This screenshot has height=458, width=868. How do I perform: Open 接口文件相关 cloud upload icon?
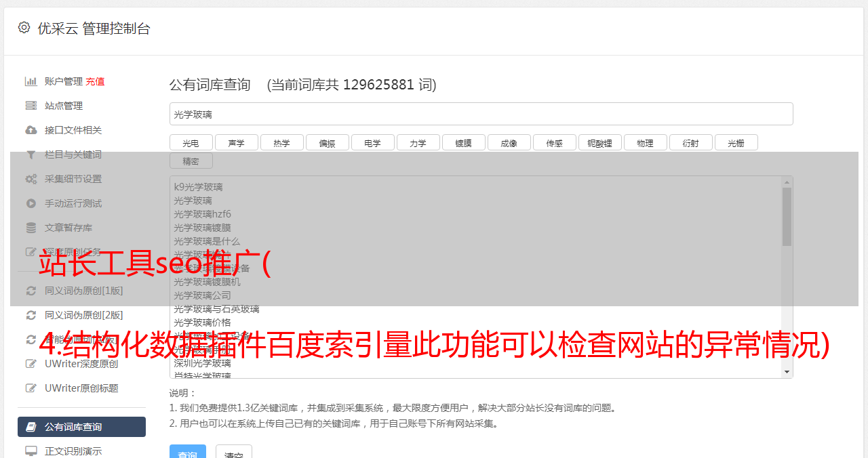pyautogui.click(x=31, y=130)
